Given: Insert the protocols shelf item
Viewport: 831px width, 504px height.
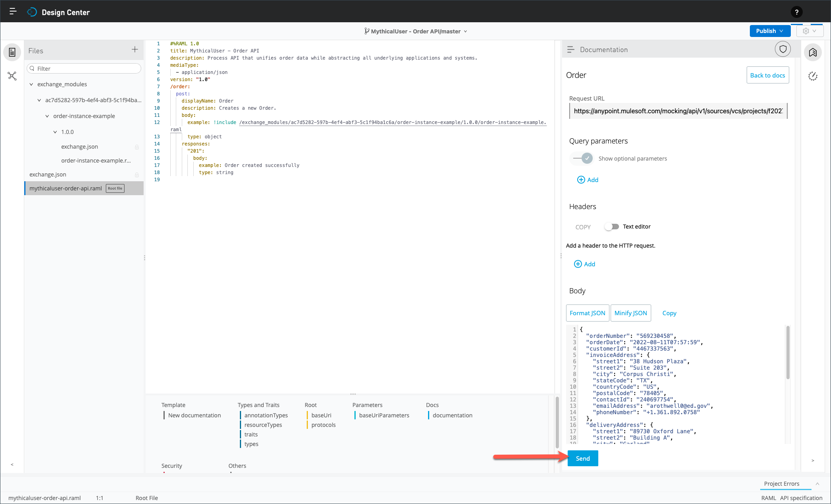Looking at the screenshot, I should (323, 425).
